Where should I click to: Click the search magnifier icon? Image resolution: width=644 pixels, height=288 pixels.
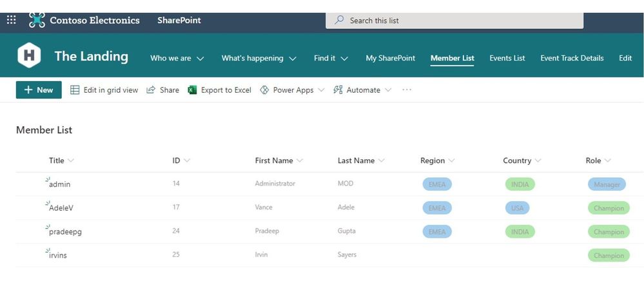pos(339,21)
